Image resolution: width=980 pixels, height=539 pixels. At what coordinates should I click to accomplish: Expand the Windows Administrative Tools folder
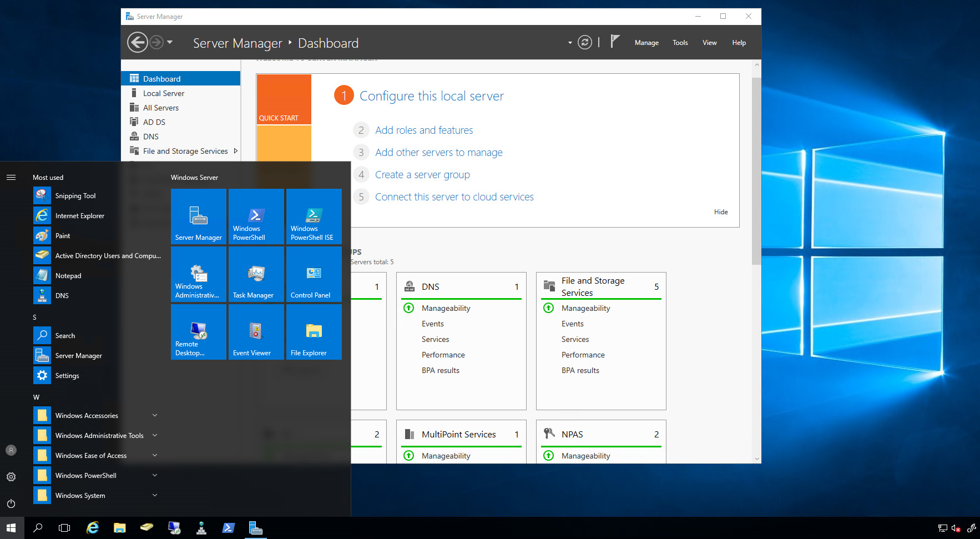click(x=99, y=435)
